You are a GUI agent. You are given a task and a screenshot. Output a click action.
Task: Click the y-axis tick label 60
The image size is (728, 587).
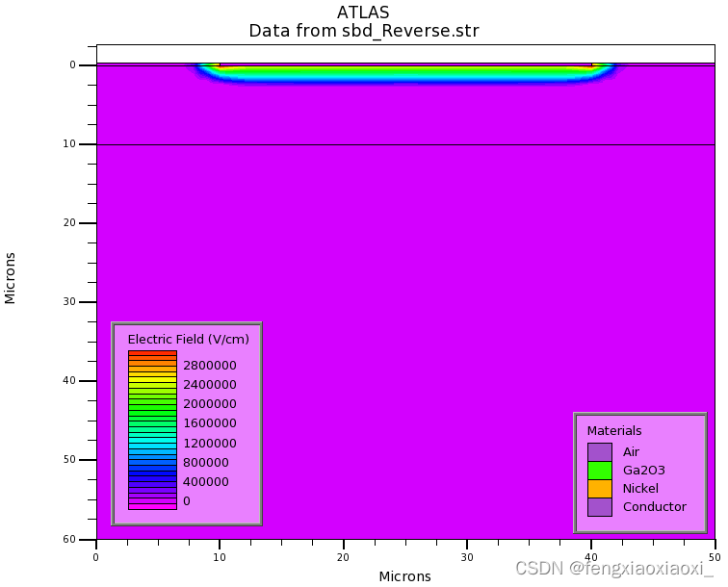pyautogui.click(x=69, y=539)
